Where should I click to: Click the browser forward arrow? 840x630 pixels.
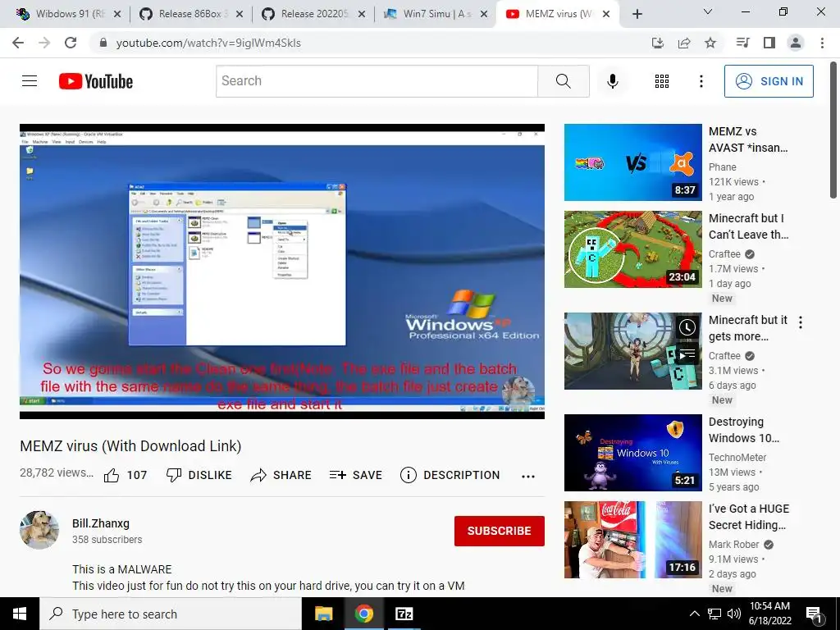pyautogui.click(x=44, y=43)
